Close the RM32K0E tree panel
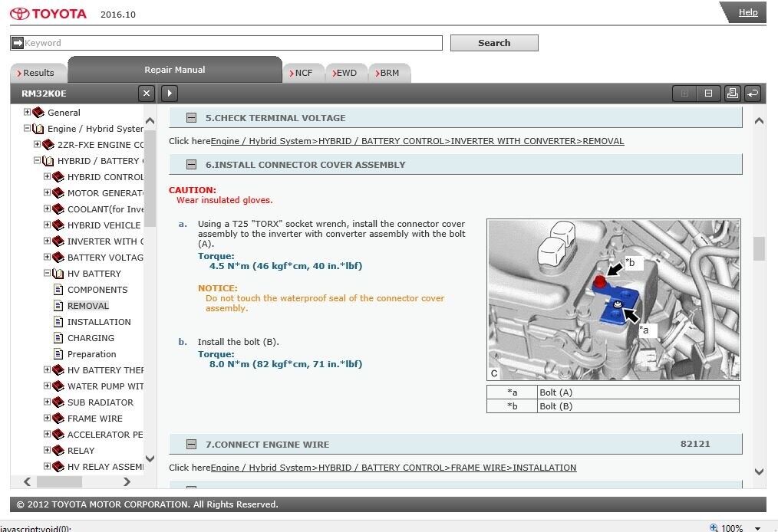Screen dimensions: 778x532 tap(147, 94)
